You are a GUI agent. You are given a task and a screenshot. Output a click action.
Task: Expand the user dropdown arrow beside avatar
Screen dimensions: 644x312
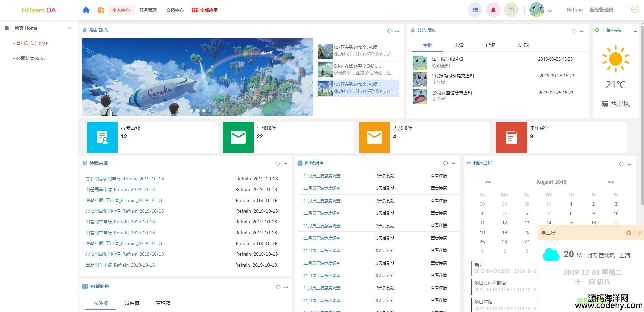tap(550, 11)
